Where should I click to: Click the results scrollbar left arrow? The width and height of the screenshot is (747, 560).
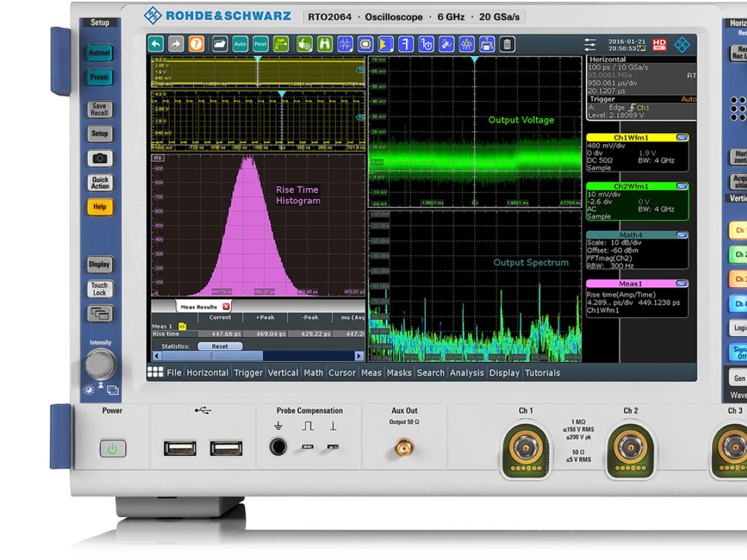(157, 356)
